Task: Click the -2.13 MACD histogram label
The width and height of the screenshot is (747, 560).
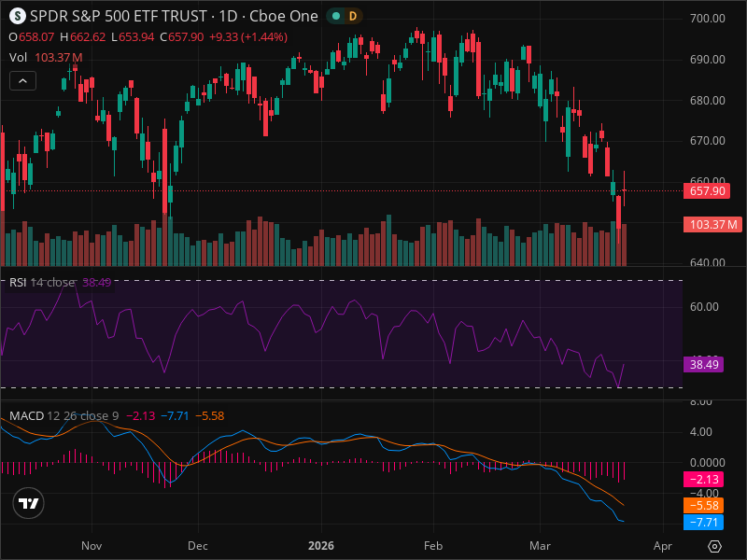Action: click(704, 479)
